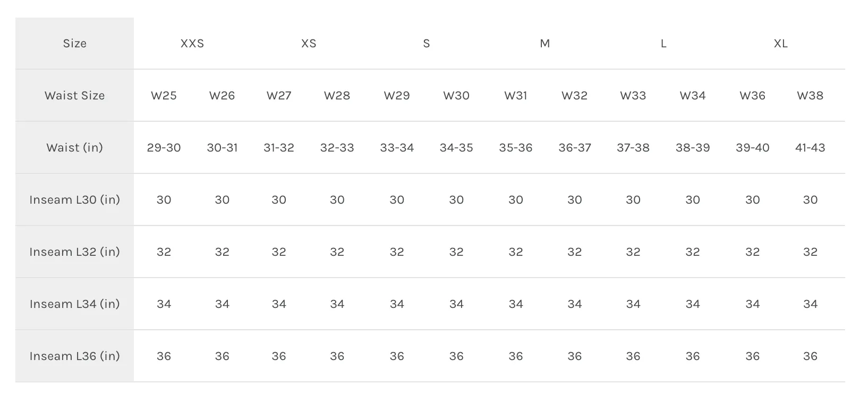
Task: Click 32 inseam value under W25
Action: pos(164,252)
